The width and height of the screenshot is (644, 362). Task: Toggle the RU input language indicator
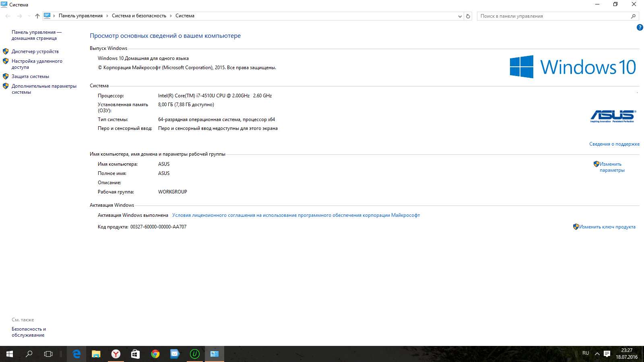(586, 353)
